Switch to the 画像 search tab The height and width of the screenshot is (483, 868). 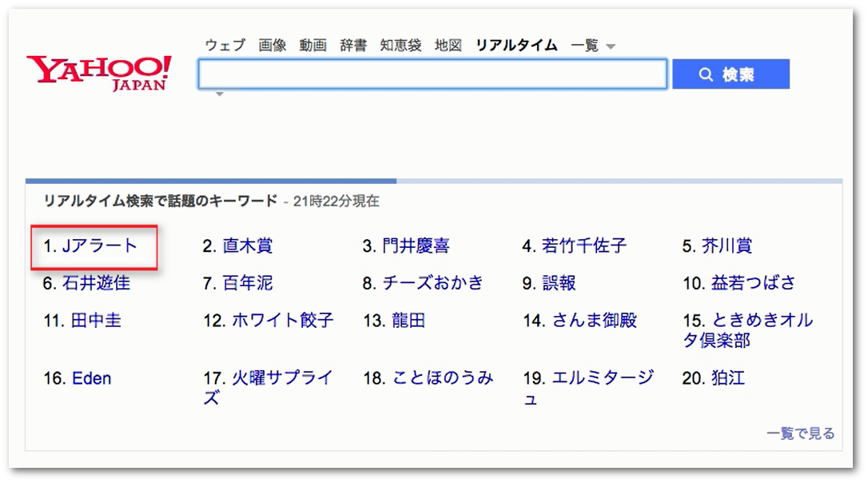click(273, 46)
